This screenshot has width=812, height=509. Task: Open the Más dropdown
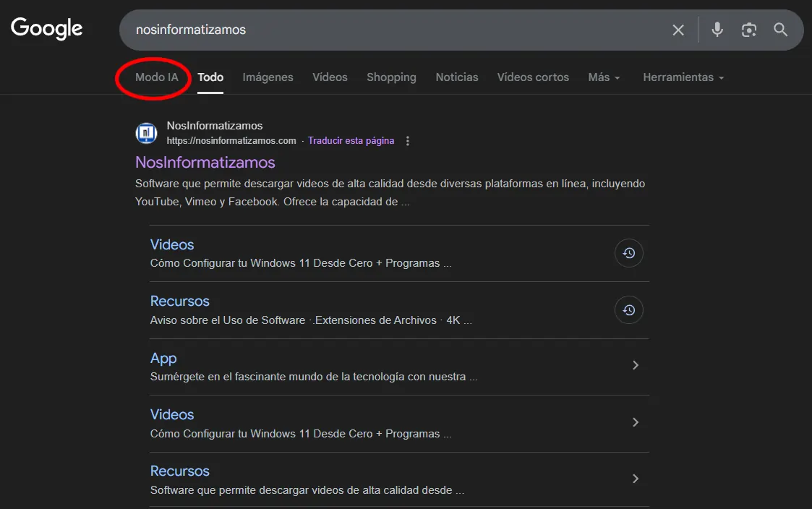tap(604, 77)
